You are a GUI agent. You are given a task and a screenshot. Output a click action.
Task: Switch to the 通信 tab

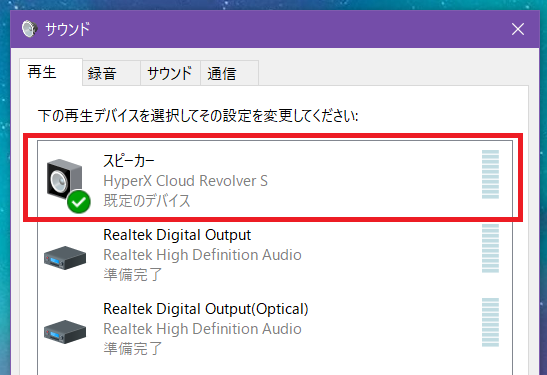click(229, 73)
